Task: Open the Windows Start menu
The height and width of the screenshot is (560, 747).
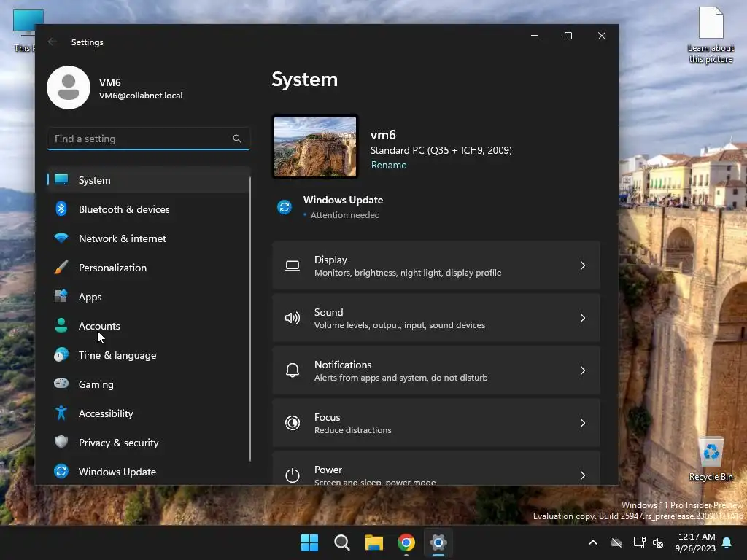Action: [309, 542]
